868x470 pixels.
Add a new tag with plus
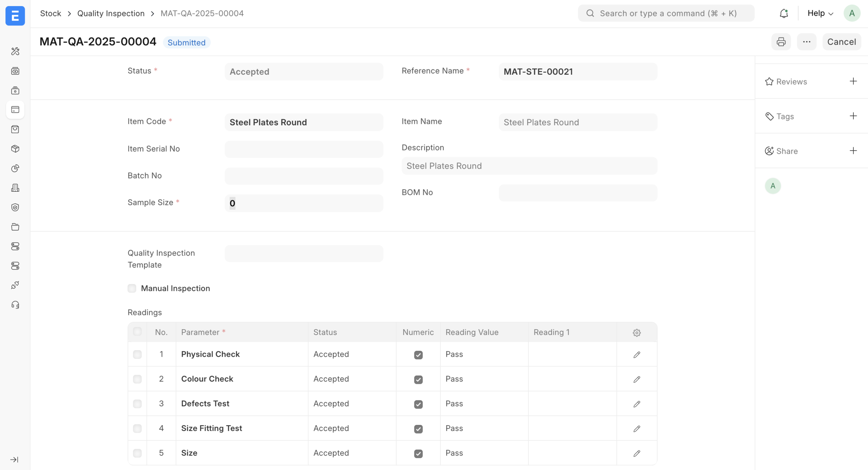(x=853, y=116)
